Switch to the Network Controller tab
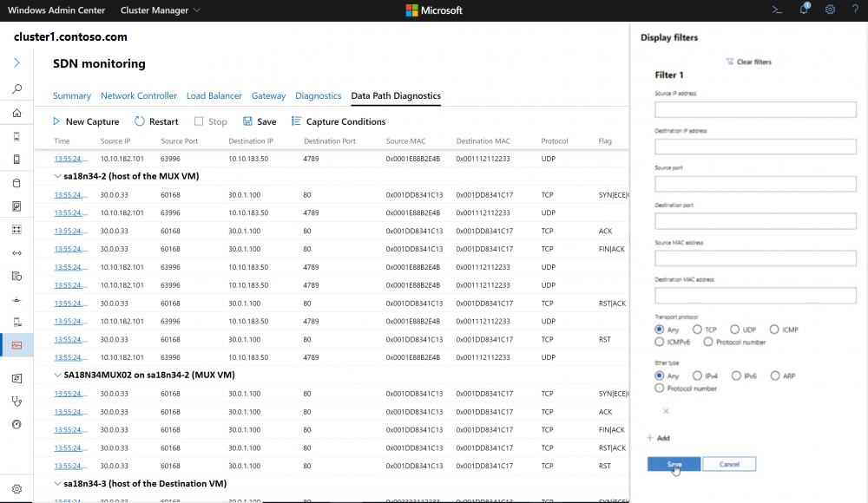This screenshot has height=503, width=868. click(139, 95)
